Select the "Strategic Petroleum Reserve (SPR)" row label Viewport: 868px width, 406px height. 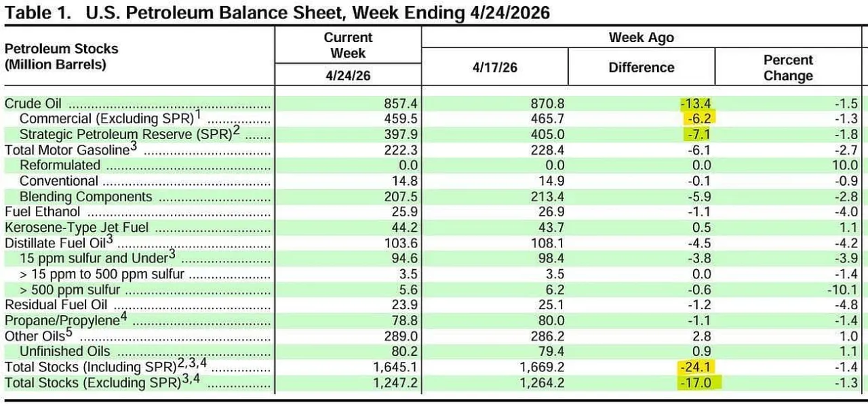click(125, 134)
